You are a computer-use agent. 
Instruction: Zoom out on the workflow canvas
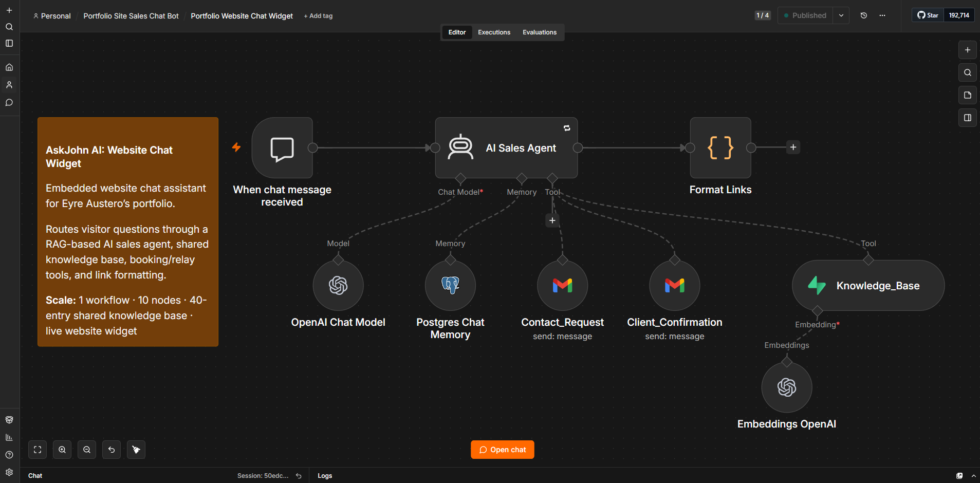coord(87,450)
